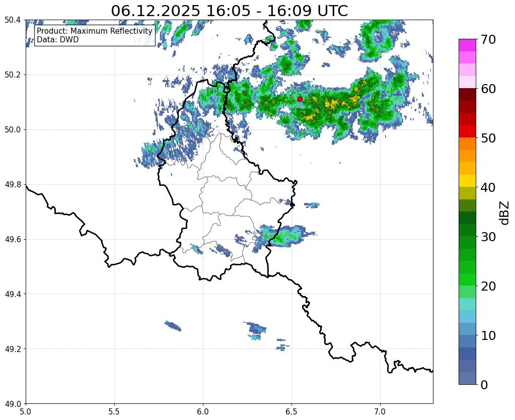Screen dimensions: 515x420
Task: Click the latitude label 50.4
Action: (x=13, y=20)
